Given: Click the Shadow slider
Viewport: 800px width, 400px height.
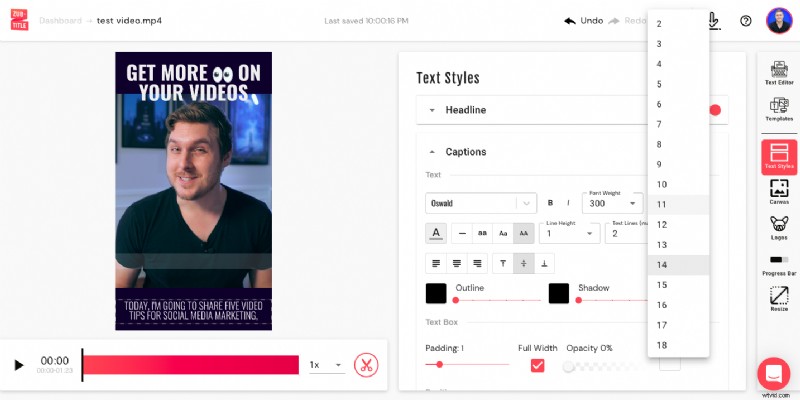Looking at the screenshot, I should point(612,300).
